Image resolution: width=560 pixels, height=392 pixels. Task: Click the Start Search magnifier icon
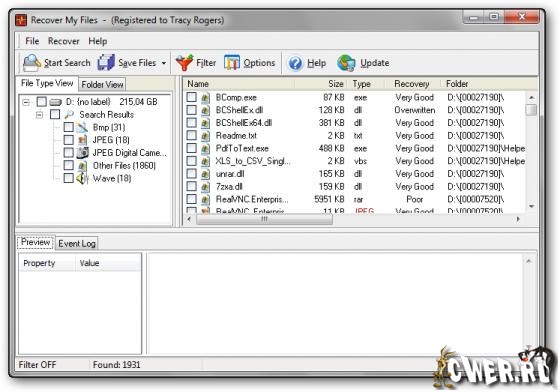[32, 63]
